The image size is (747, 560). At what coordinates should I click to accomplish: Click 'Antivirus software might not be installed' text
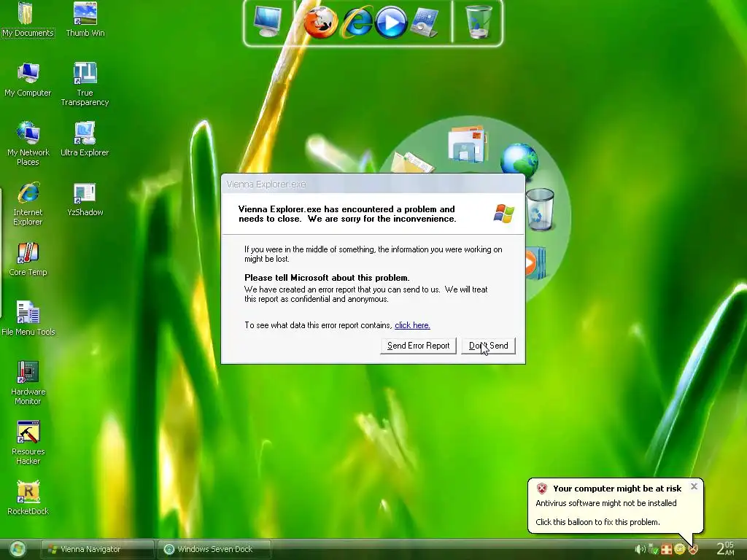pos(606,503)
